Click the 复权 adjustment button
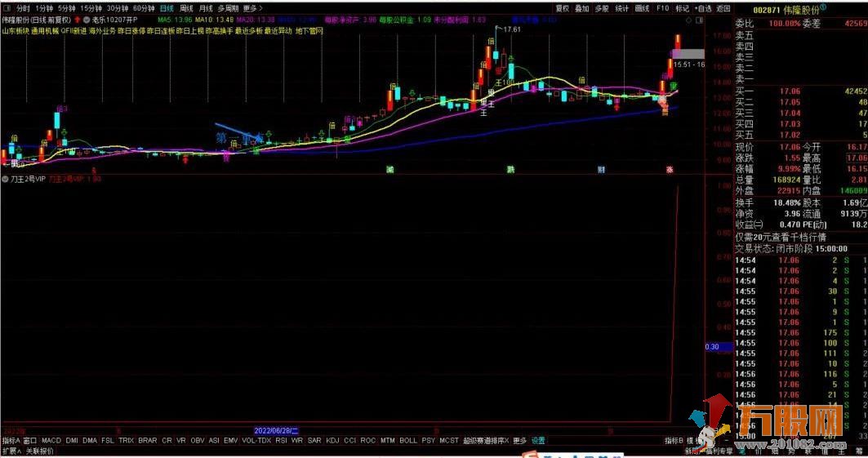This screenshot has height=458, width=868. click(563, 8)
